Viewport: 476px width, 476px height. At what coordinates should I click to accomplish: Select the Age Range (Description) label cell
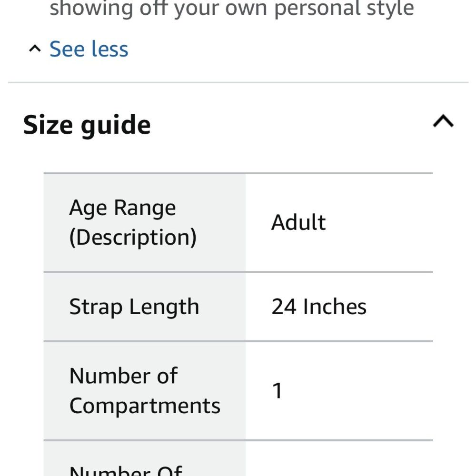(144, 222)
